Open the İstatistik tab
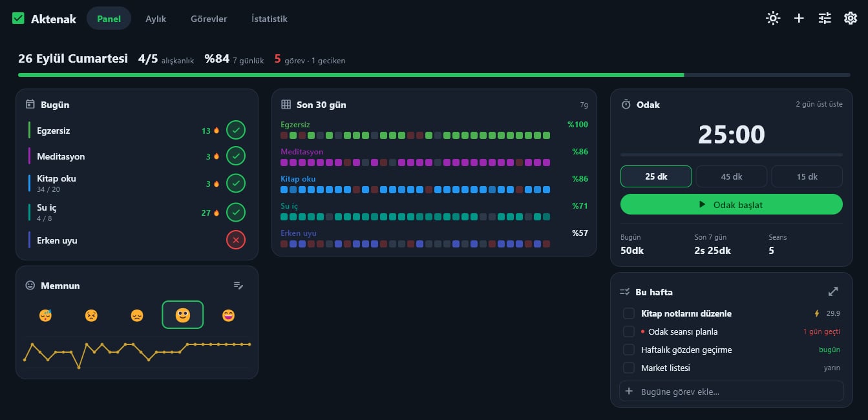The width and height of the screenshot is (868, 420). tap(270, 19)
